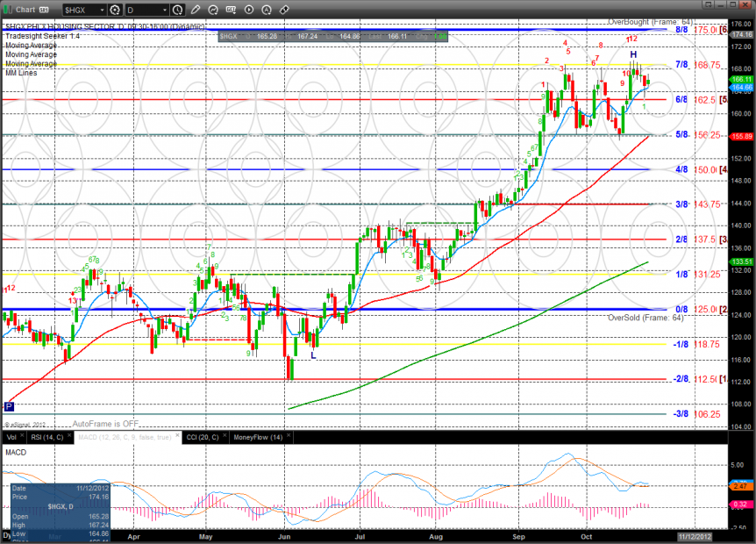
Task: Click the clock icon beside the interval box
Action: [x=177, y=10]
